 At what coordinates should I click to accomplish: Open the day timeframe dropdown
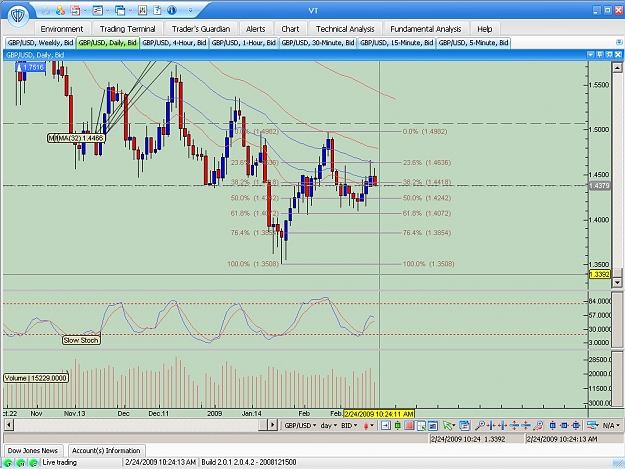coord(329,426)
